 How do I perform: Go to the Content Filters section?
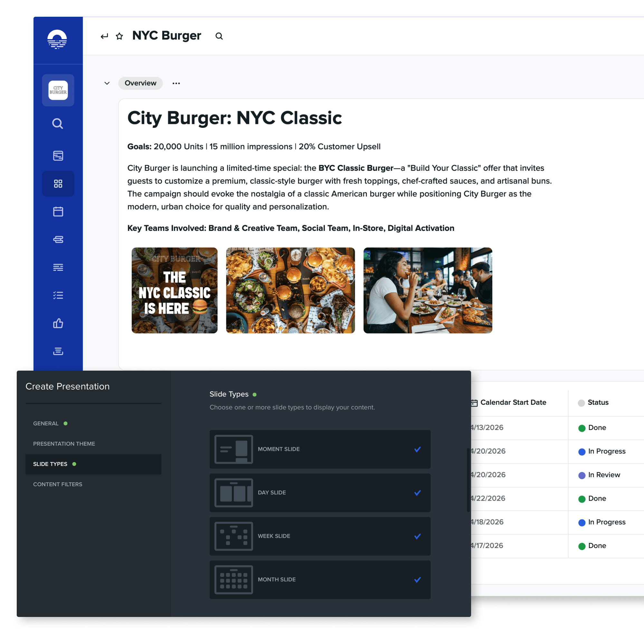(x=58, y=484)
